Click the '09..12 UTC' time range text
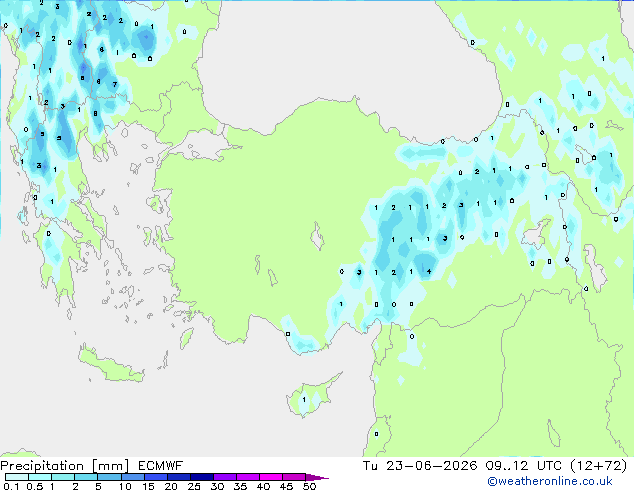Screen dimensions: 634x490 click(523, 466)
